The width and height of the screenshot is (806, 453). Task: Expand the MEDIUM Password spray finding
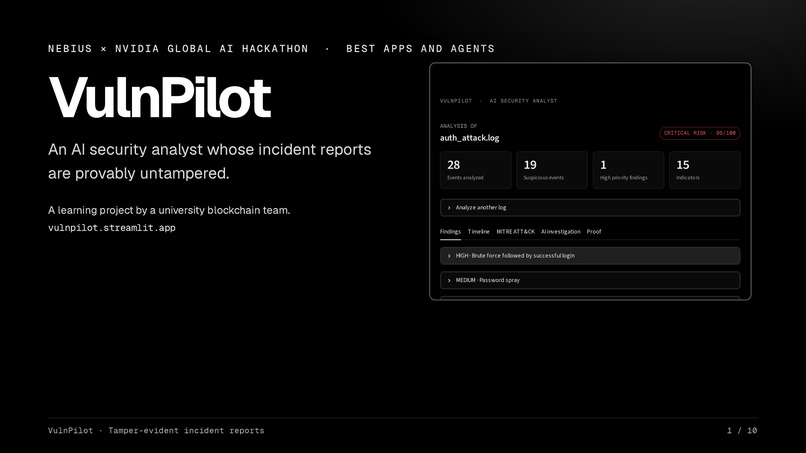pyautogui.click(x=590, y=280)
